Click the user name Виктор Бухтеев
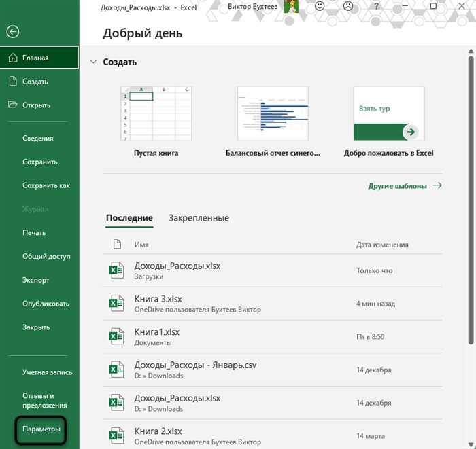This screenshot has width=476, height=449. coord(252,7)
